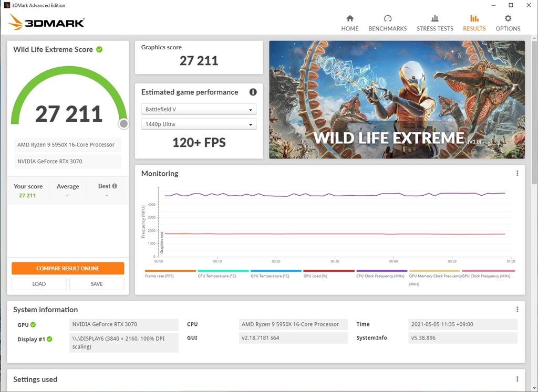
Task: Click the 120+ FPS estimate text
Action: coord(199,143)
